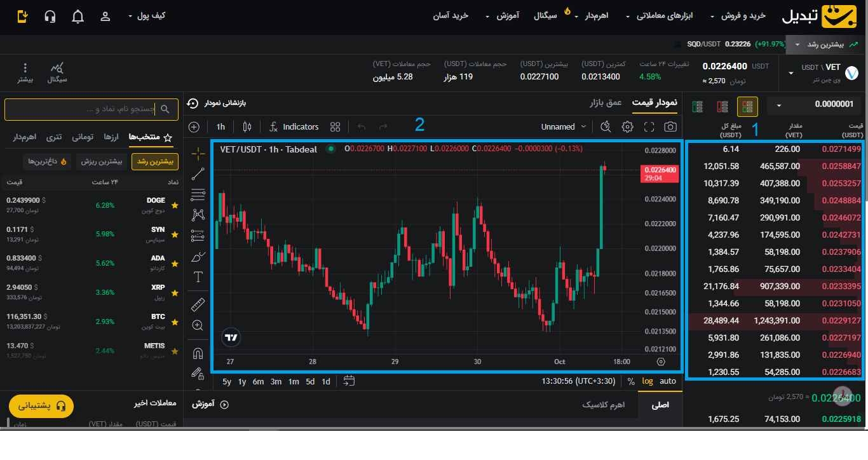Enable magnet mode on chart

tap(198, 353)
